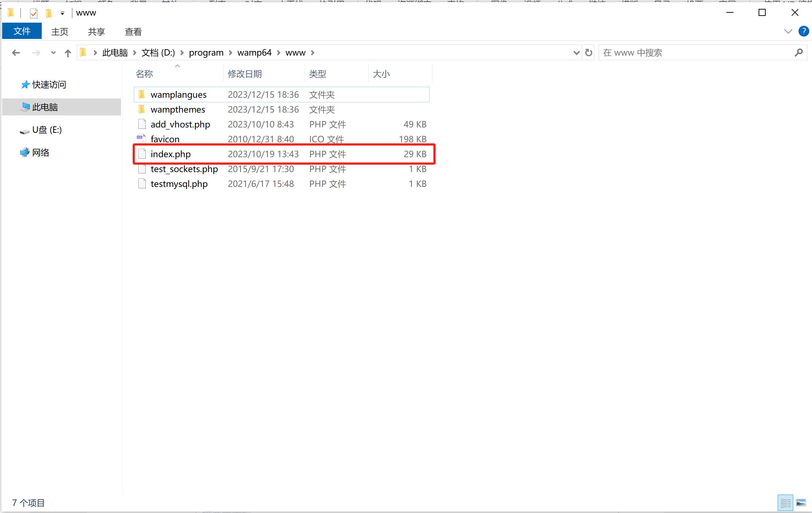Open Customize Quick Access Toolbar dropdown
Viewport: 812px width, 513px height.
pyautogui.click(x=62, y=13)
